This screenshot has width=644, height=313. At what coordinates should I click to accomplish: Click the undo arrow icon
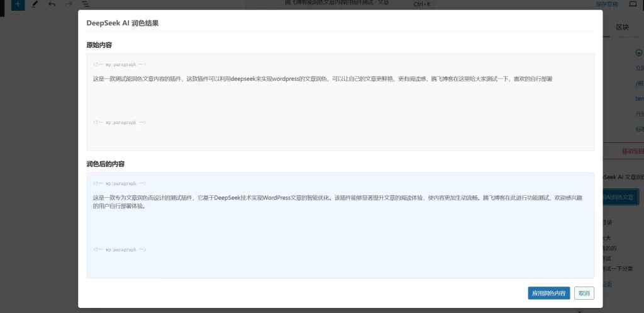(x=52, y=4)
